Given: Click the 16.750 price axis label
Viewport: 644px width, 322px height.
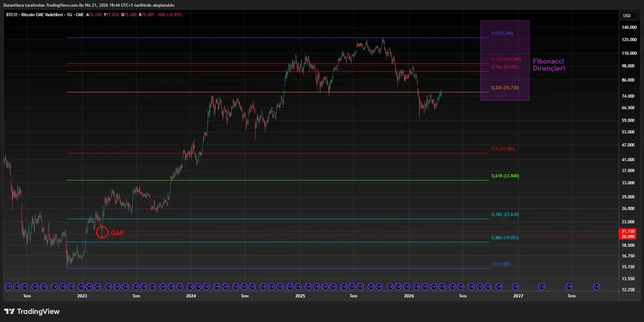Looking at the screenshot, I should (628, 255).
